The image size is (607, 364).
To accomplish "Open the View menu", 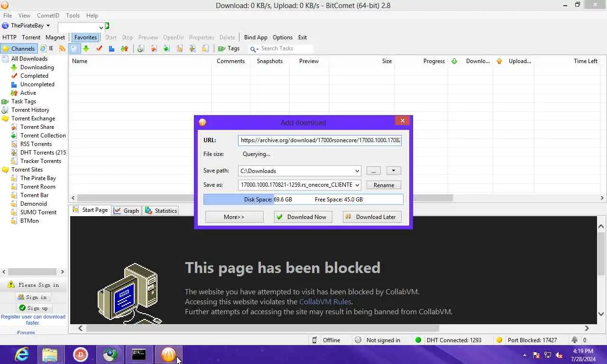I will tap(24, 16).
